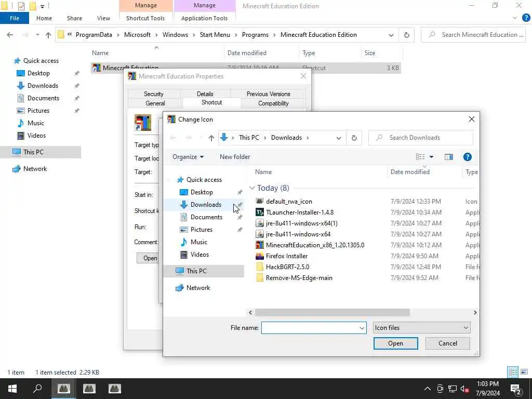Screen dimensions: 532x399
Task: Open recent locations dropdown in Explorer
Action: click(x=37, y=35)
